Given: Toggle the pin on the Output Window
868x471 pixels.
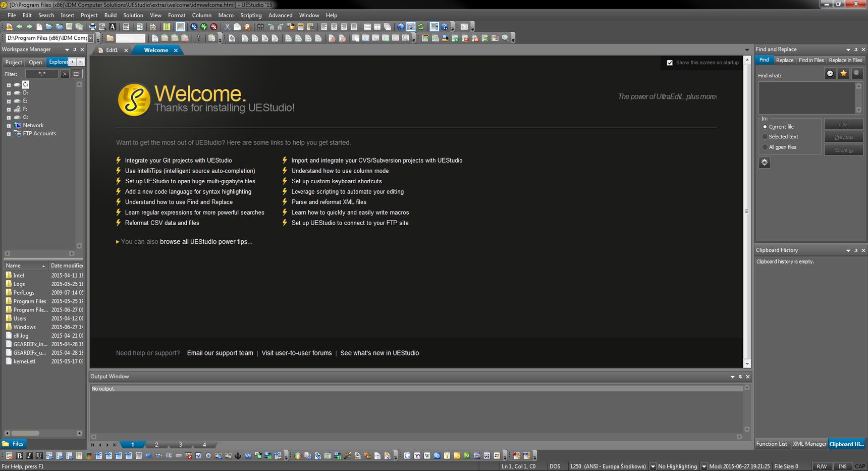Looking at the screenshot, I should pyautogui.click(x=740, y=377).
